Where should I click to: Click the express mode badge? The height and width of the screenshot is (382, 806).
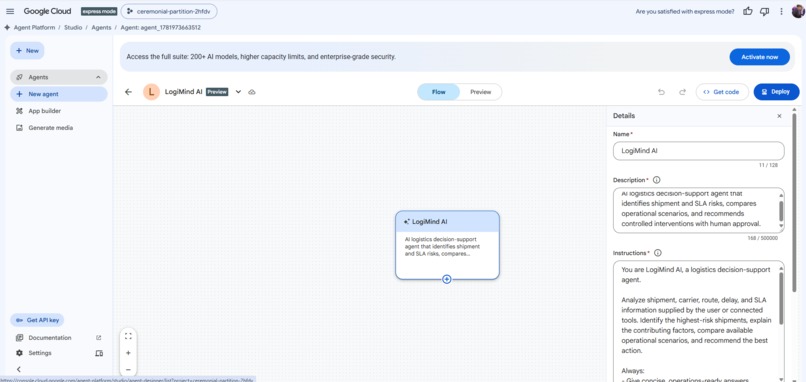coord(99,11)
